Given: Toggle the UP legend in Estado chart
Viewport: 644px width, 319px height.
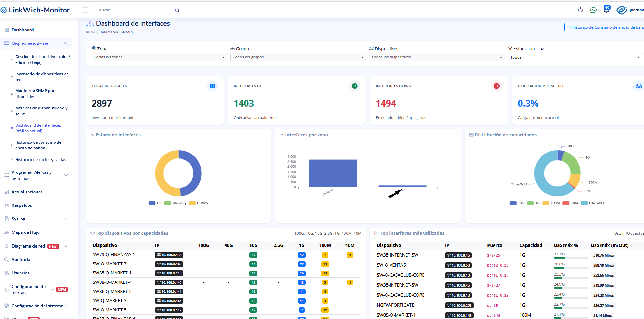Looking at the screenshot, I should [155, 203].
